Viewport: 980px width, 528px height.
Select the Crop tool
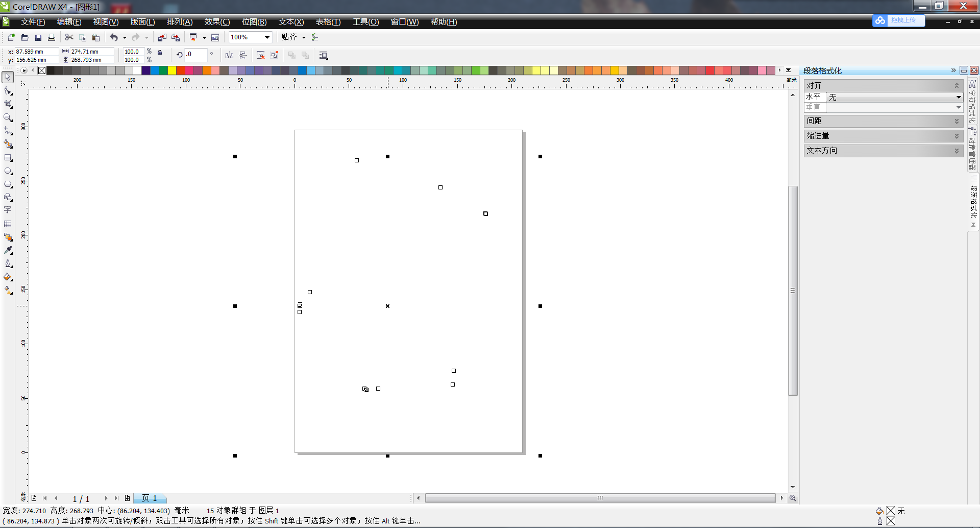(8, 104)
